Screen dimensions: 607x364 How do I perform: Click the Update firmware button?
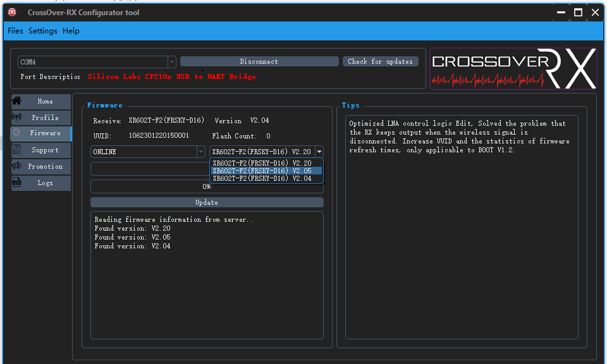point(207,202)
